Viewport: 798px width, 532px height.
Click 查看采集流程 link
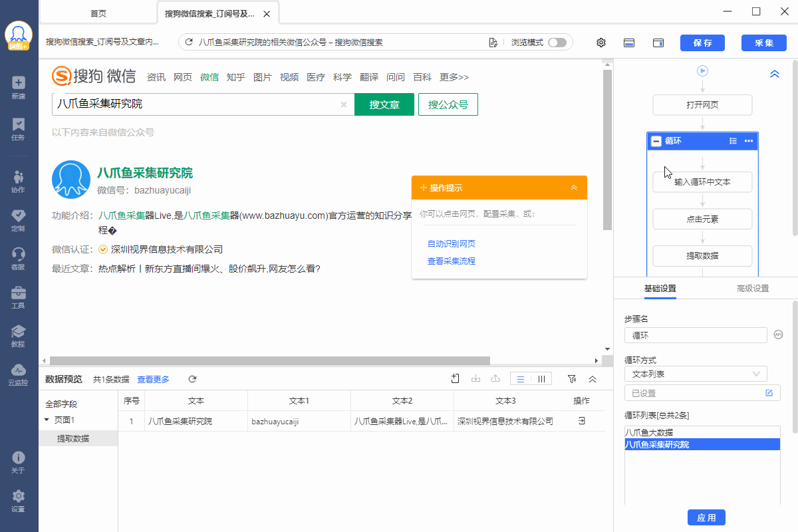click(x=452, y=261)
